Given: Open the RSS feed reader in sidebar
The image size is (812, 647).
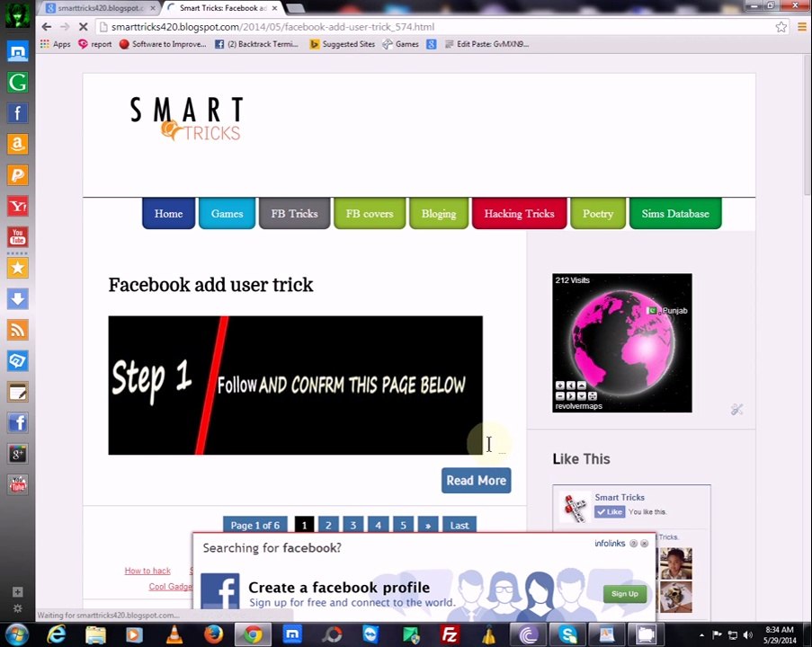Looking at the screenshot, I should tap(18, 330).
